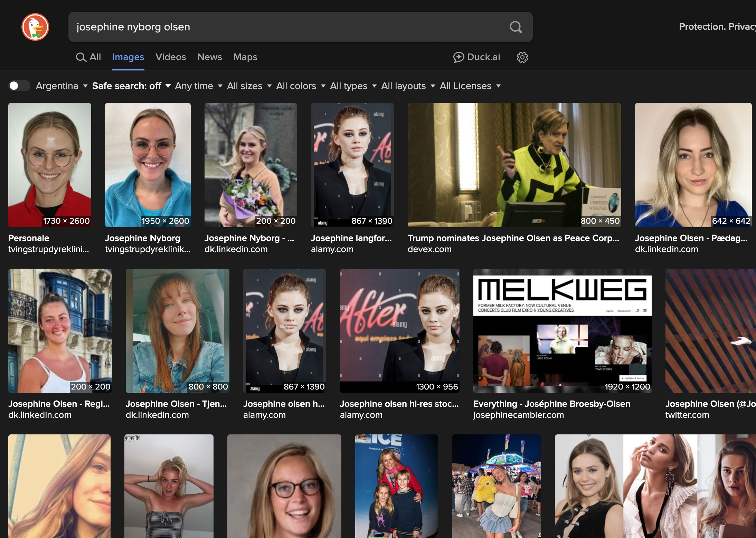The width and height of the screenshot is (756, 538).
Task: Click the devex.com source link
Action: (x=429, y=249)
